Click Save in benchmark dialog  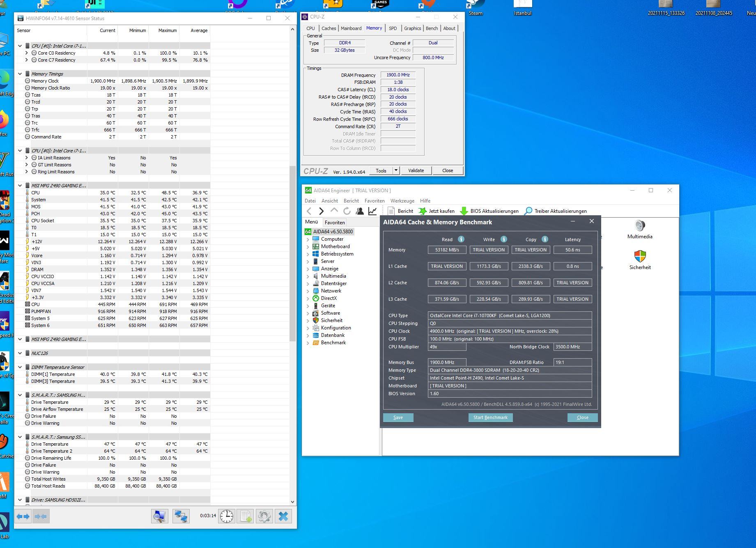pos(398,417)
